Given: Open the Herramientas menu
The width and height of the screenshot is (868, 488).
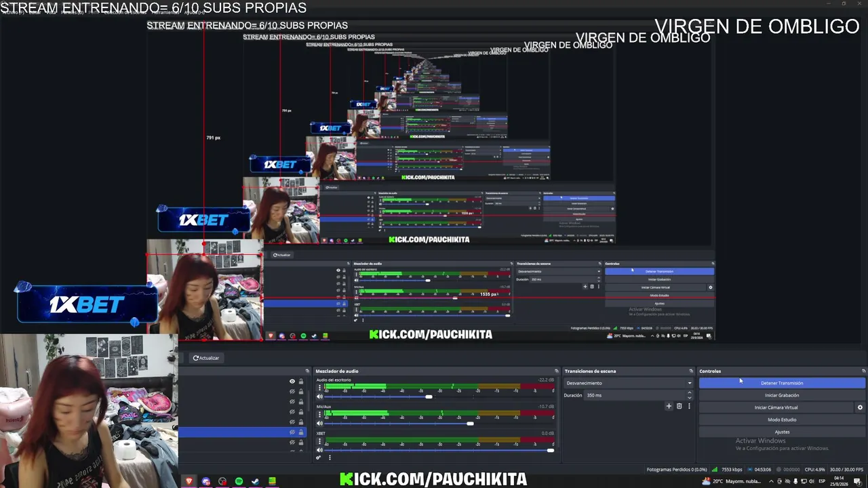Looking at the screenshot, I should 165,12.
